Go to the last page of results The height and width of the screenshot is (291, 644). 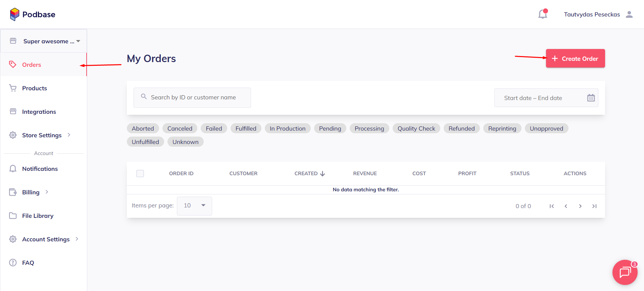tap(594, 206)
